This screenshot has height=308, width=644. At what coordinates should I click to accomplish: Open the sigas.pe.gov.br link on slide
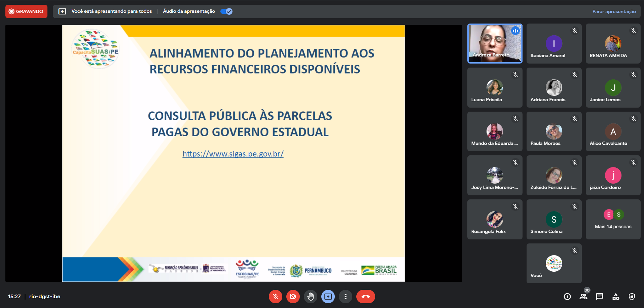click(x=233, y=154)
